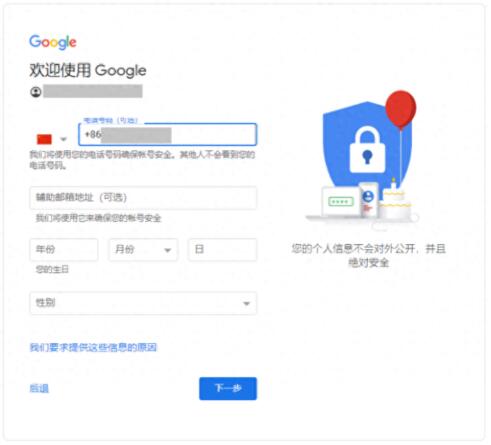The image size is (491, 445).
Task: Click the white padlock icon
Action: click(x=367, y=149)
